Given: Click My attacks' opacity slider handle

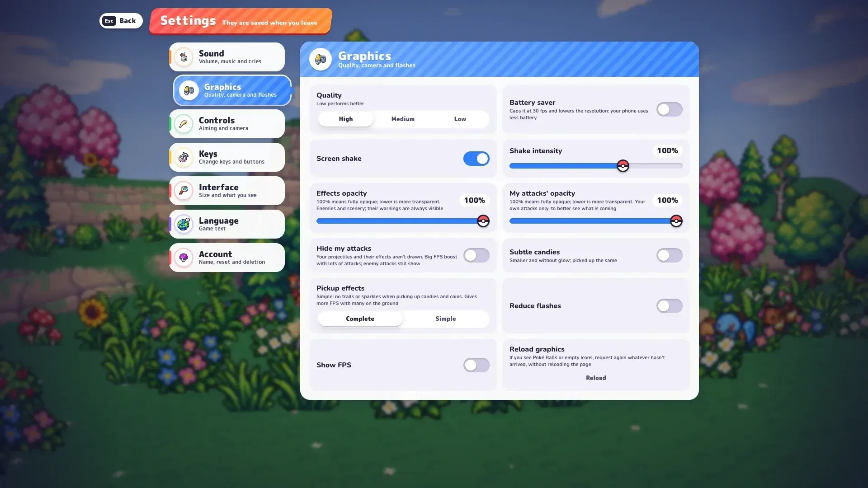Looking at the screenshot, I should tap(676, 221).
